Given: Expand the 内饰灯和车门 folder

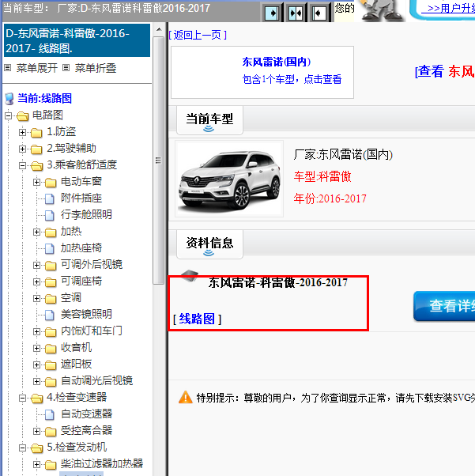Looking at the screenshot, I should pyautogui.click(x=36, y=331).
